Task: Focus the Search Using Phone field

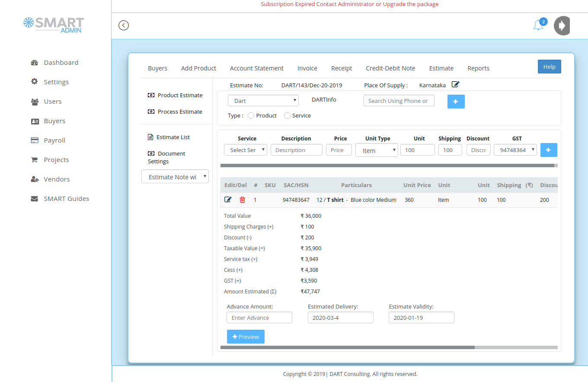Action: [399, 101]
